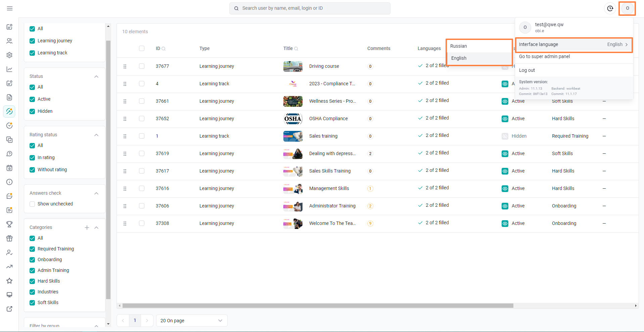Search by ID column magnifier
Viewport: 644px width, 332px height.
(164, 49)
